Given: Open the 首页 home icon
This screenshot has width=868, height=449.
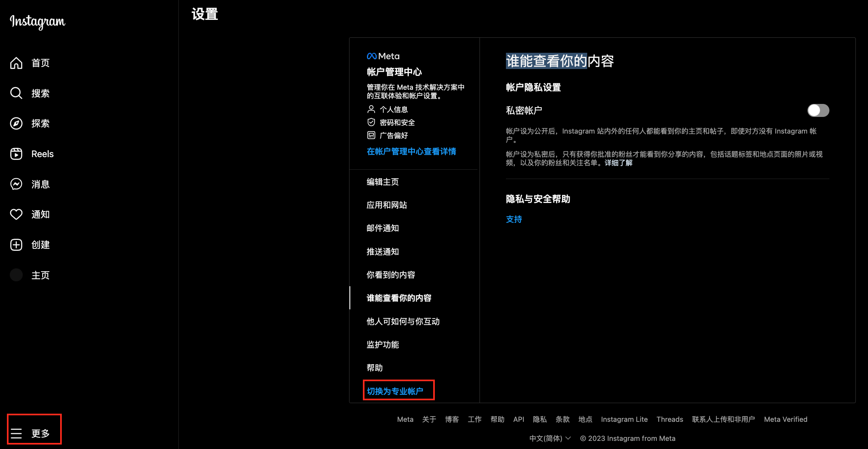Looking at the screenshot, I should (x=16, y=63).
